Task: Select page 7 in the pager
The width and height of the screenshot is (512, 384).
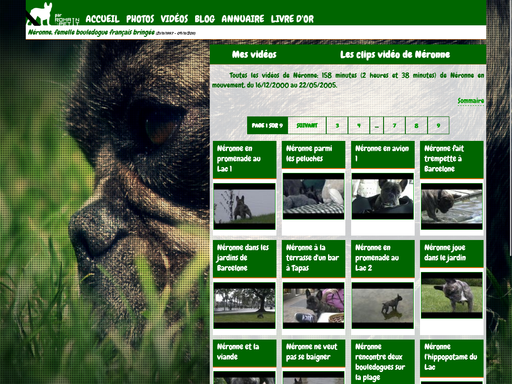Action: pyautogui.click(x=394, y=126)
